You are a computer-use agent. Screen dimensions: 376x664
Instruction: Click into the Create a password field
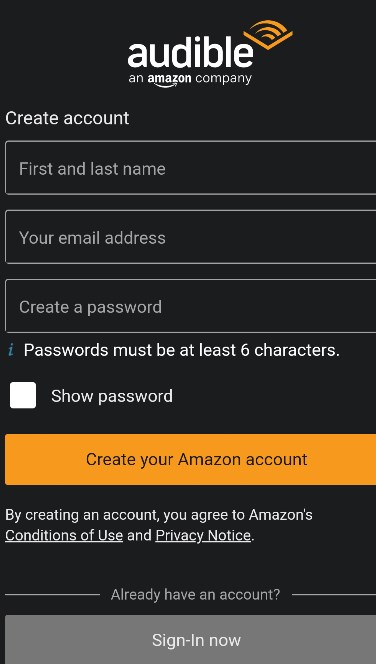(191, 306)
